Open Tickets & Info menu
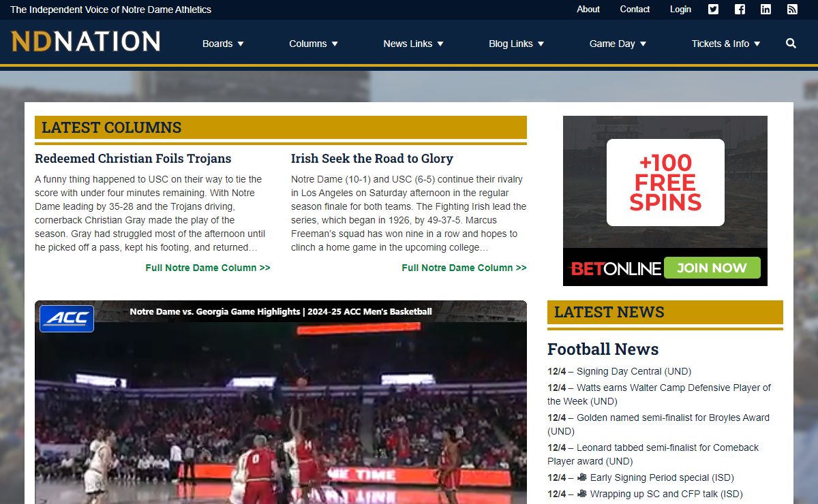818x504 pixels. click(x=725, y=44)
